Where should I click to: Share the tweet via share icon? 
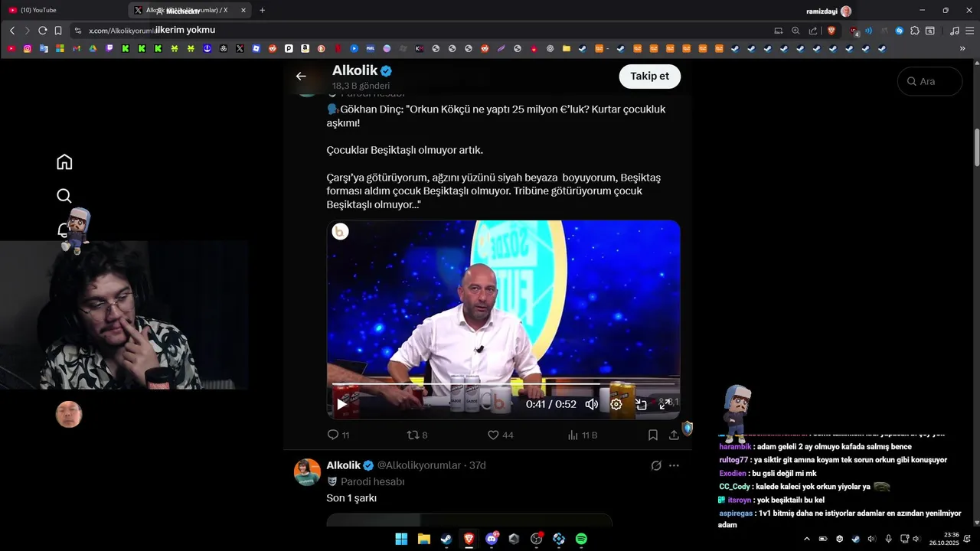click(674, 435)
